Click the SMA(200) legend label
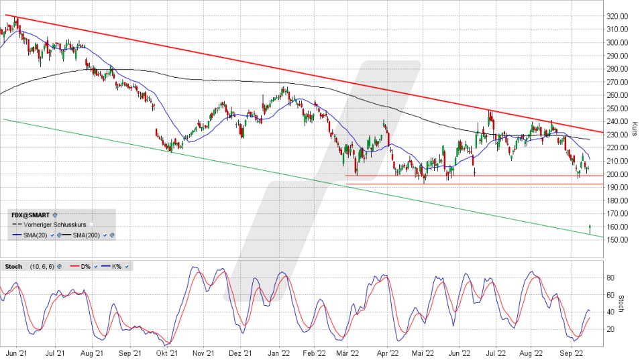Screen dimensions: 644x362 click(87, 235)
